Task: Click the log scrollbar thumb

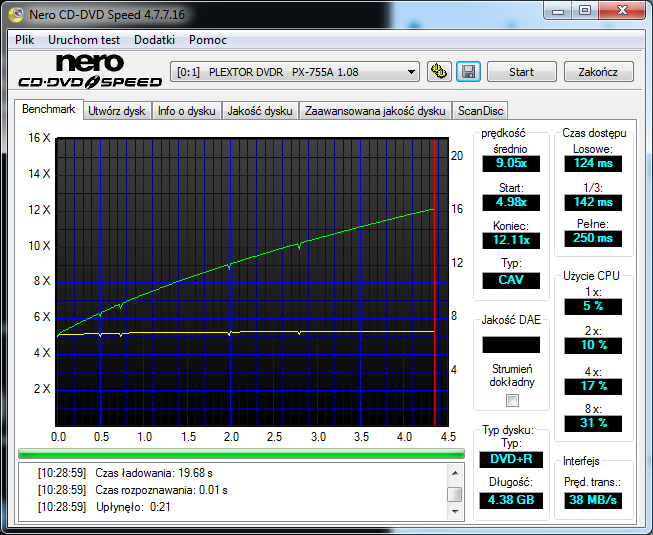Action: tap(455, 495)
